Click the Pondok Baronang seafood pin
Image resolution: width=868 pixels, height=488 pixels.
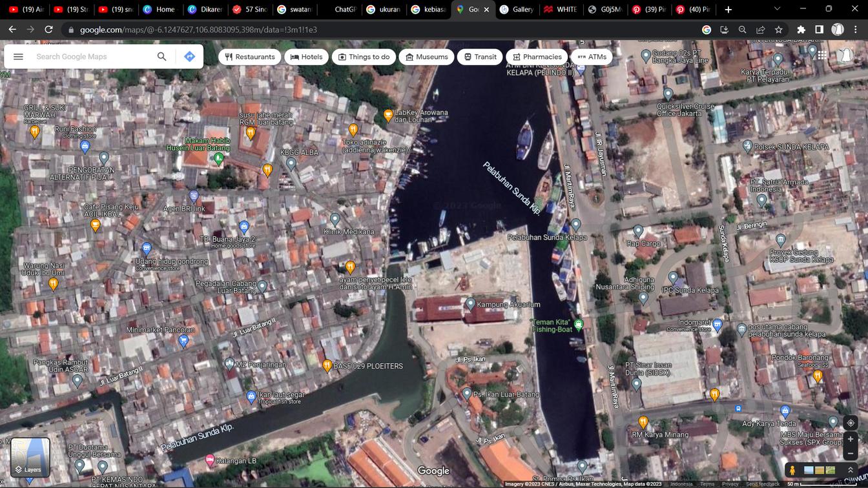coord(818,376)
